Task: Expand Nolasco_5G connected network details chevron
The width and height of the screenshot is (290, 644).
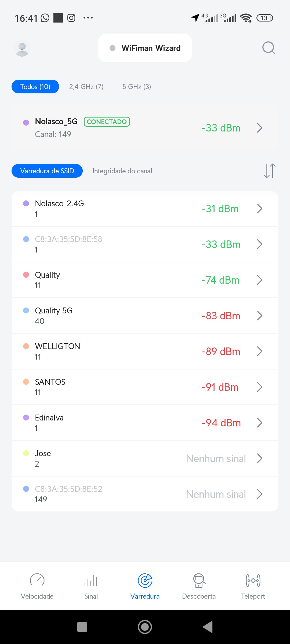Action: coord(259,128)
